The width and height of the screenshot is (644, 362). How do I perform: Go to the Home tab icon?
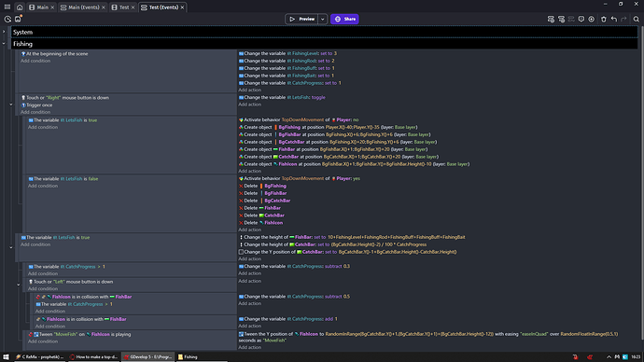[x=20, y=7]
